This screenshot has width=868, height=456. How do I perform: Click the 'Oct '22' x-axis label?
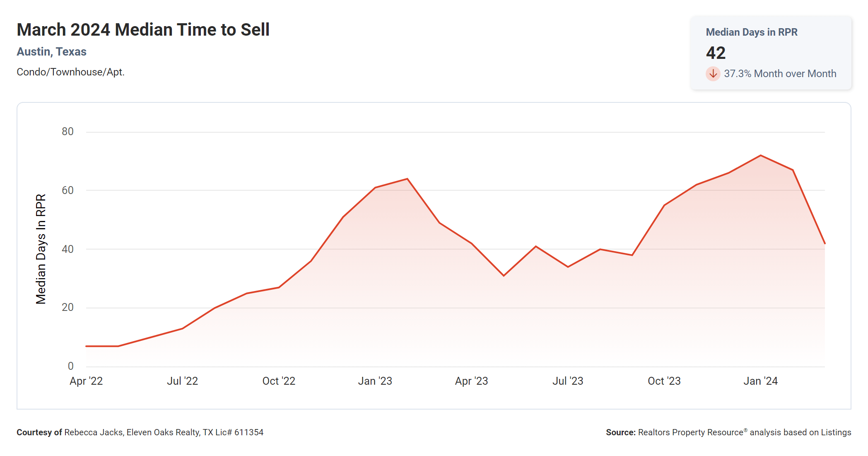click(x=279, y=381)
